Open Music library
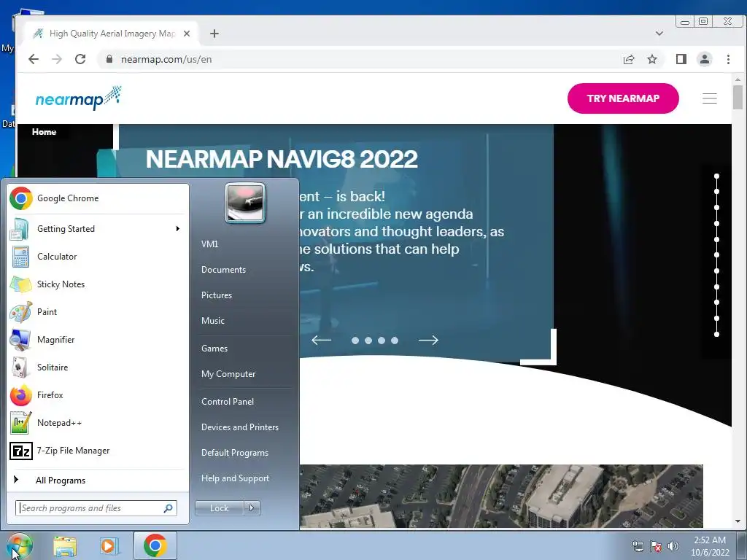This screenshot has width=747, height=560. click(x=212, y=321)
